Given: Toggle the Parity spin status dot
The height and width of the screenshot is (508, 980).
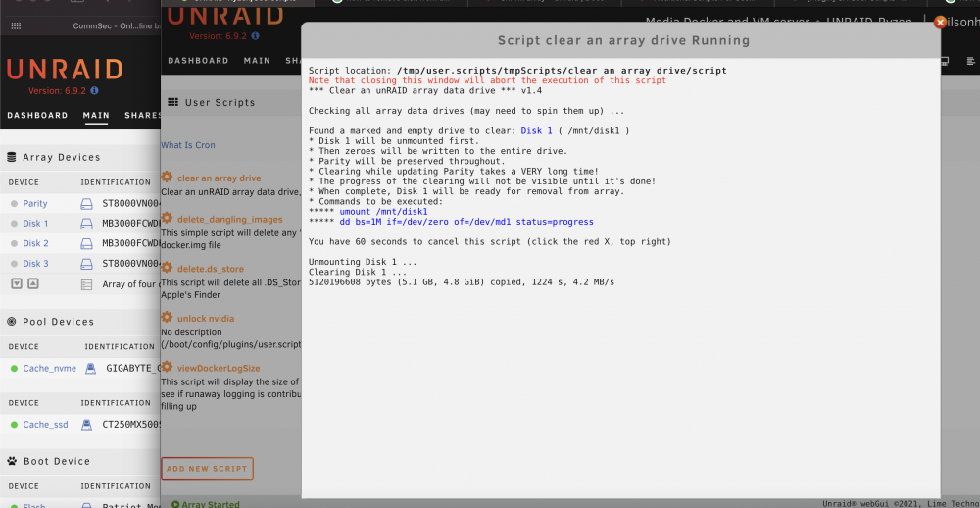Looking at the screenshot, I should coord(14,204).
